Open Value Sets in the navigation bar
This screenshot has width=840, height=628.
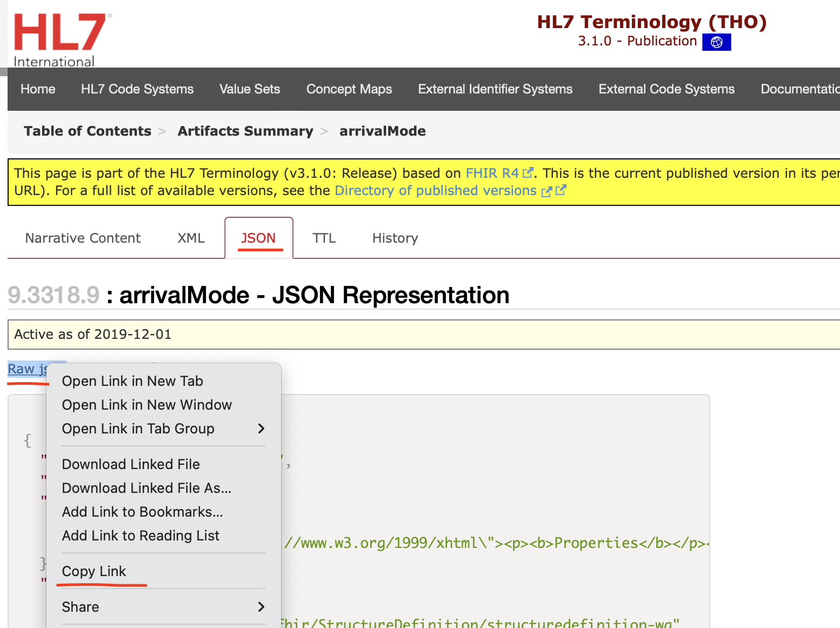click(250, 89)
